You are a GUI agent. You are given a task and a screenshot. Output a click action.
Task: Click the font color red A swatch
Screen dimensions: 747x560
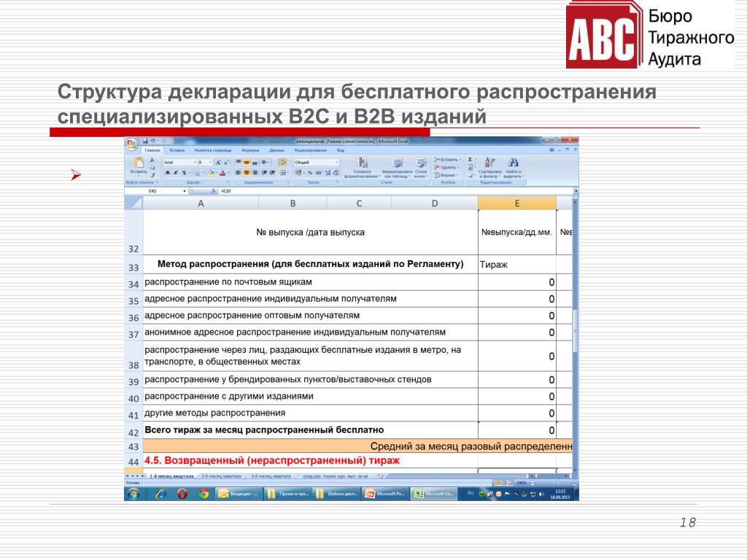pyautogui.click(x=222, y=172)
